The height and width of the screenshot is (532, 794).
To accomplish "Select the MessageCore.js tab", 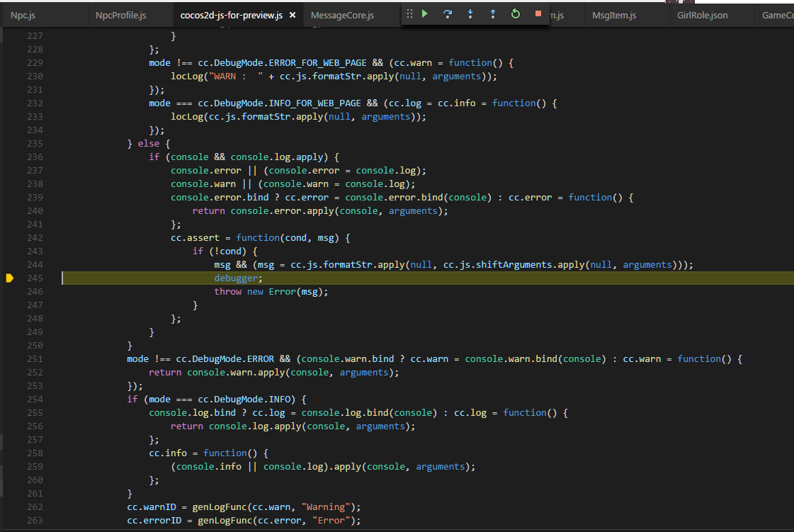I will (342, 15).
